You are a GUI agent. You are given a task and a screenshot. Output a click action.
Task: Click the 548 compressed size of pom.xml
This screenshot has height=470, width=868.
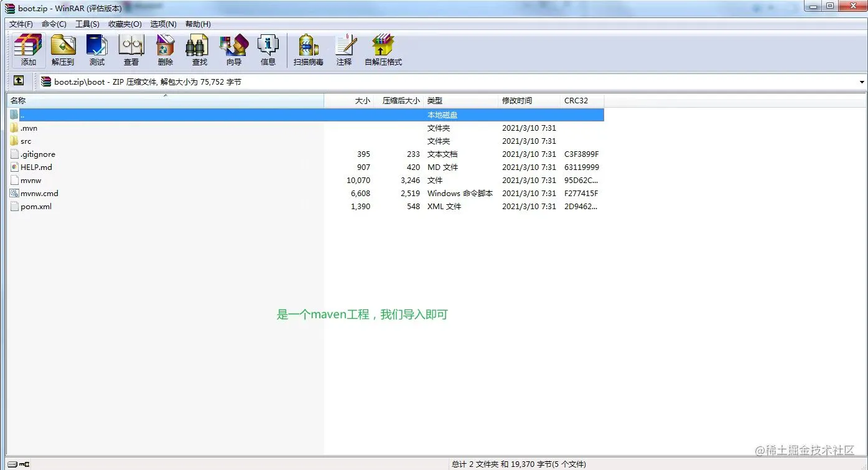pyautogui.click(x=413, y=206)
